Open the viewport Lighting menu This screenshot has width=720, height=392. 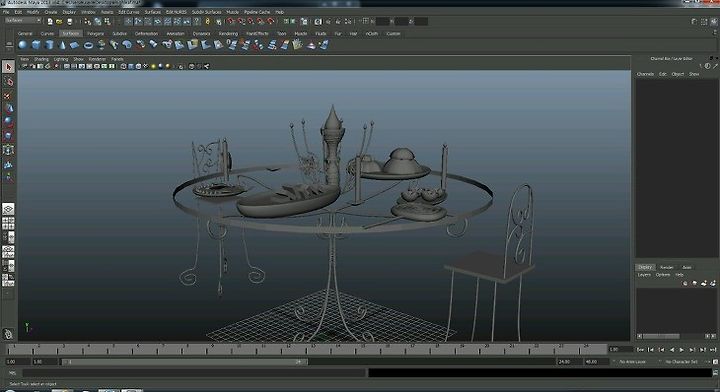[x=61, y=59]
